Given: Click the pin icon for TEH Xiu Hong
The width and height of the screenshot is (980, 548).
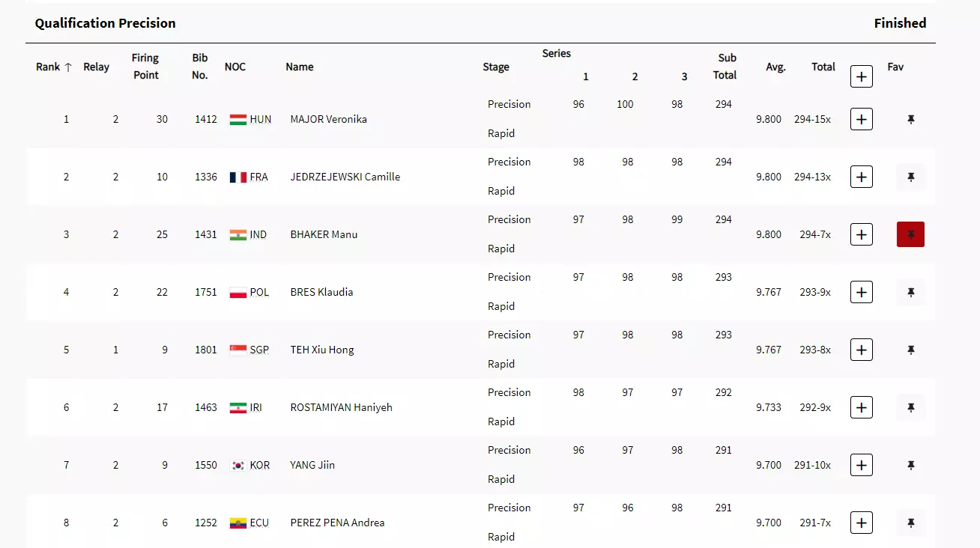Looking at the screenshot, I should 910,350.
